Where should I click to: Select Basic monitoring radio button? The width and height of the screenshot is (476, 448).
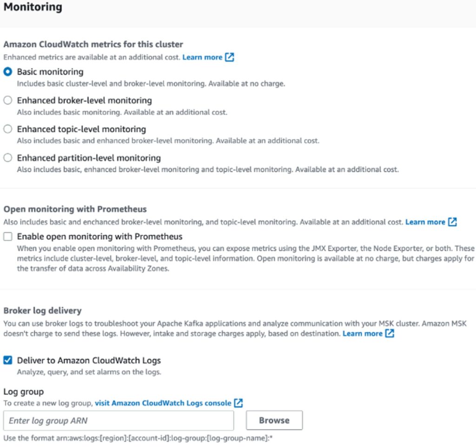pyautogui.click(x=7, y=72)
